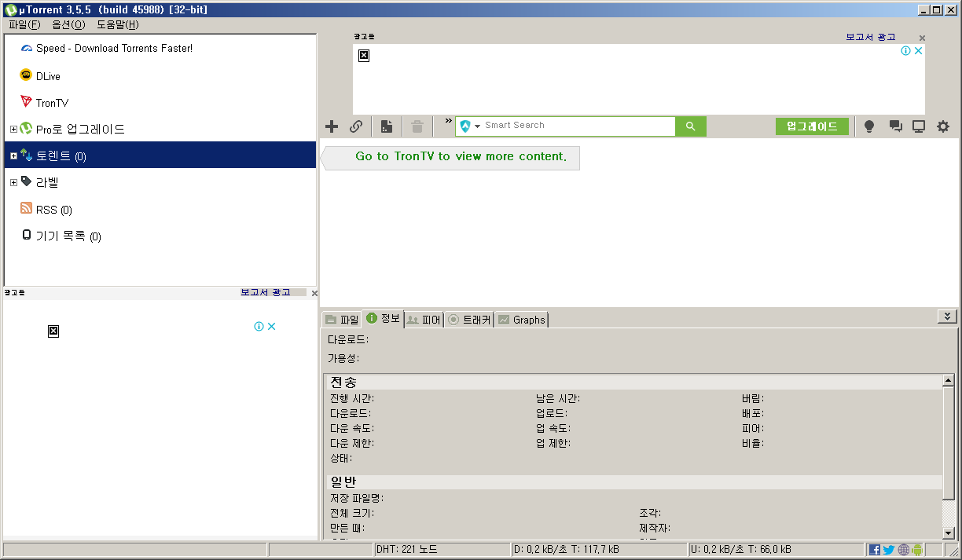The height and width of the screenshot is (560, 962).
Task: Click the red TronTV icon
Action: coord(26,102)
